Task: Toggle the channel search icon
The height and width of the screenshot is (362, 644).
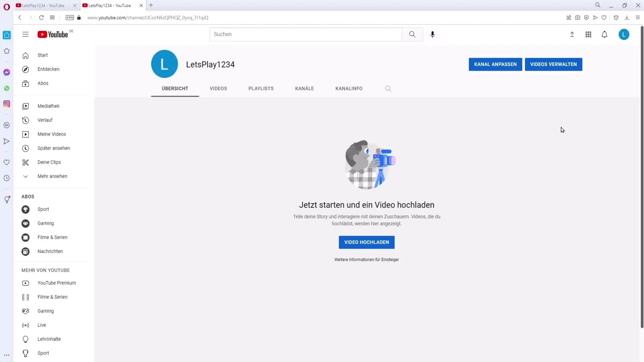Action: [x=388, y=88]
